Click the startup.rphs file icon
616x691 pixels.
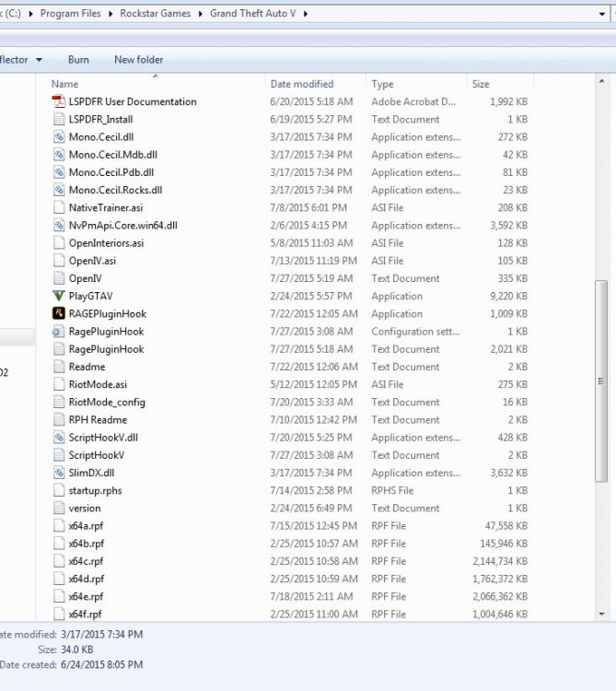[59, 490]
